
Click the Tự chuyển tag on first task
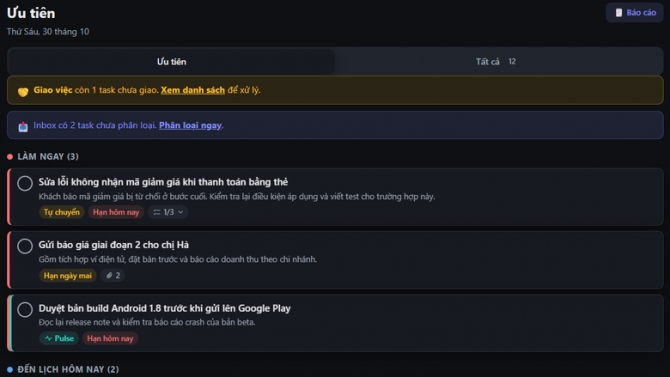(x=62, y=212)
